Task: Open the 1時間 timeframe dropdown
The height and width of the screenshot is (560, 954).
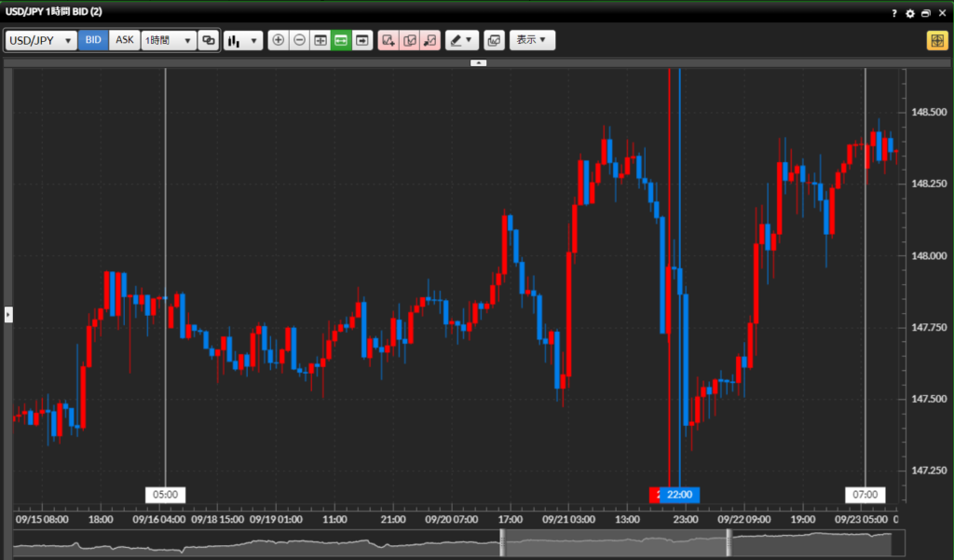Action: (x=169, y=41)
